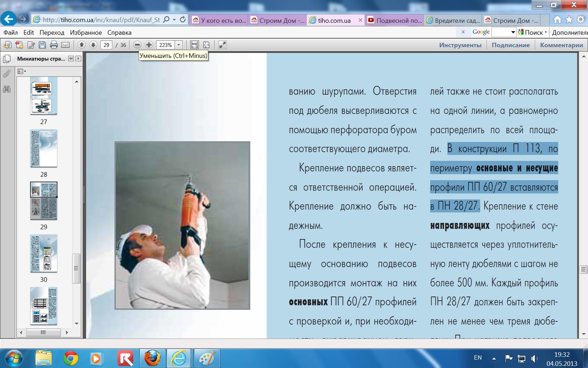Click the zoom level field 223%
This screenshot has width=588, height=368.
pos(165,45)
